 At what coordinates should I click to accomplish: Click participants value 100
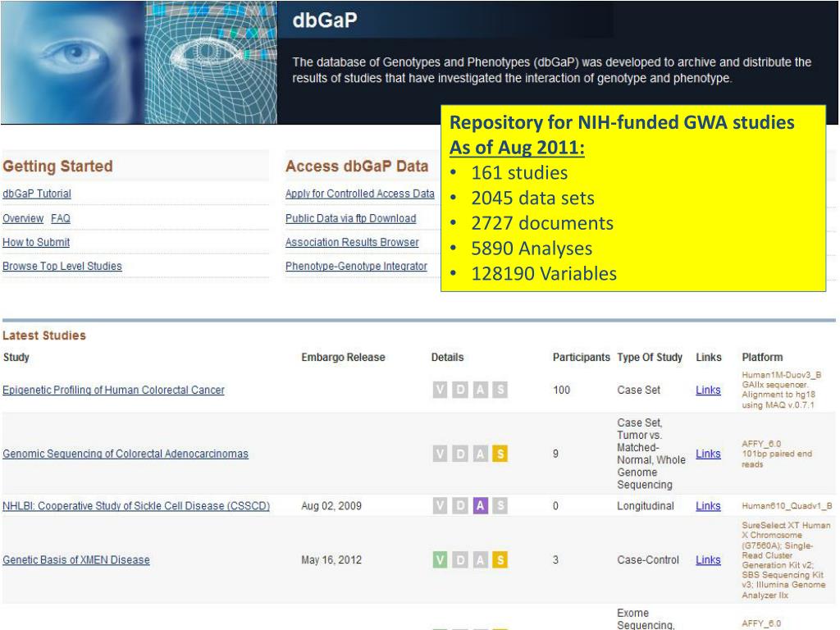(x=561, y=390)
